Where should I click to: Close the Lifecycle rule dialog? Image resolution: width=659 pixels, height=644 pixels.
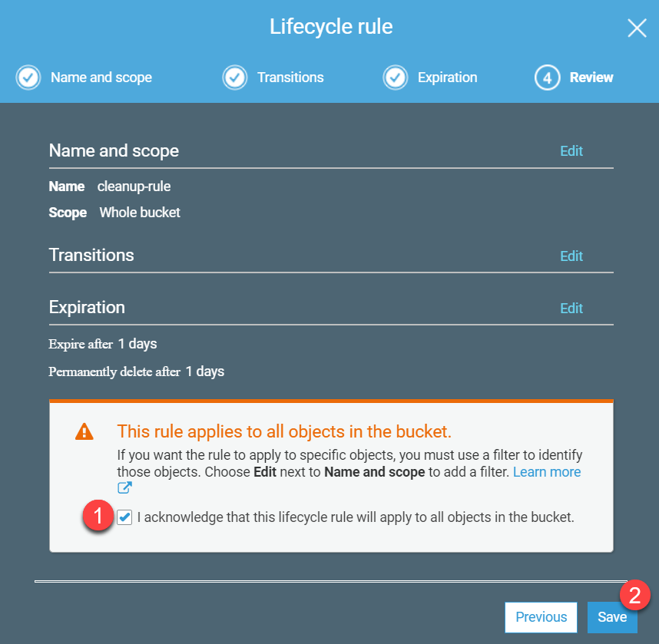point(637,28)
